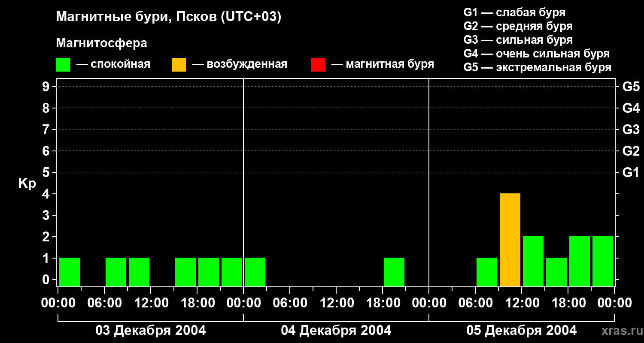
Task: Click the '06:00' time label under 05 December
Action: tap(475, 303)
